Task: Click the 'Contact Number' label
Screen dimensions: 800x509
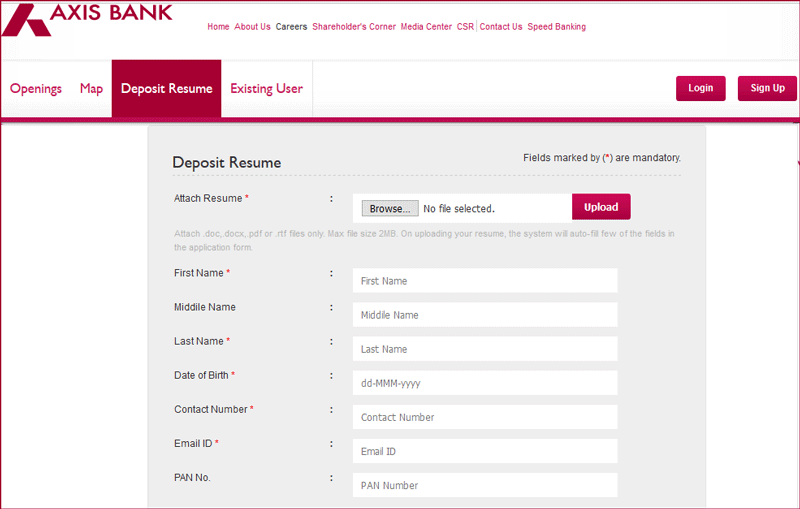Action: coord(211,410)
